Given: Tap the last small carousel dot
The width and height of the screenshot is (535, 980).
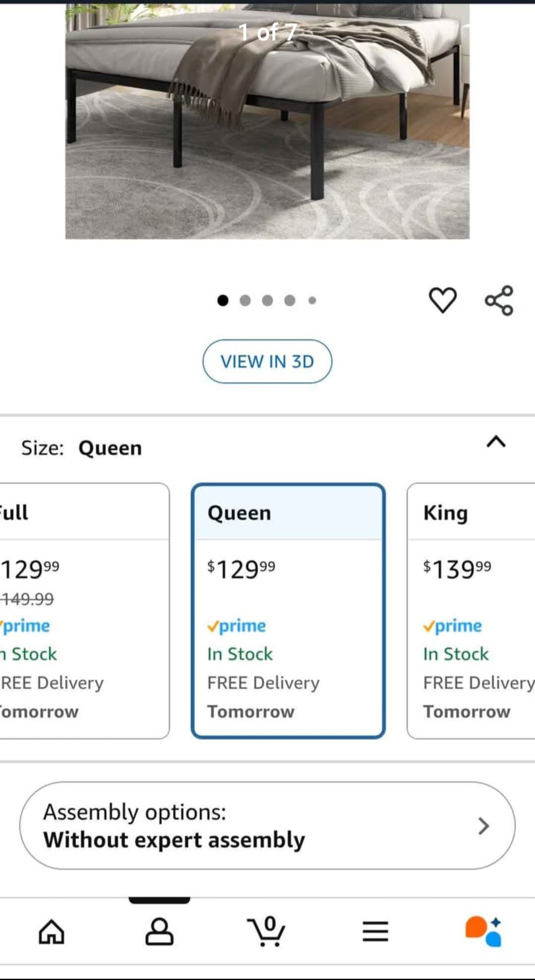Looking at the screenshot, I should coord(312,300).
